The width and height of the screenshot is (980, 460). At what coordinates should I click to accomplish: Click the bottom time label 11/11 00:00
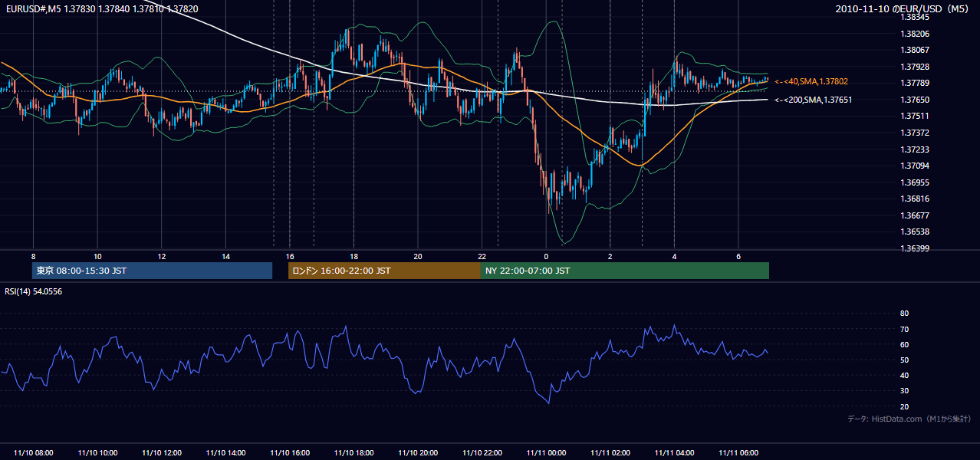tap(546, 453)
